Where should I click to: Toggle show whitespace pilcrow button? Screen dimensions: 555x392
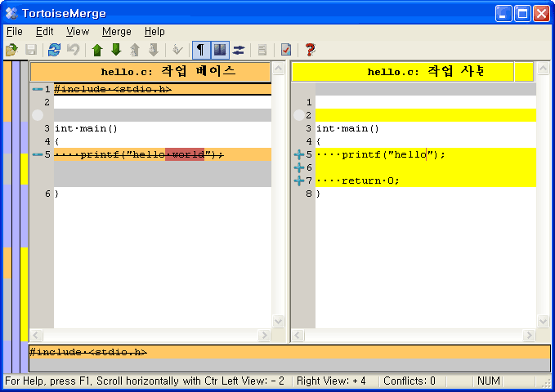[x=200, y=50]
